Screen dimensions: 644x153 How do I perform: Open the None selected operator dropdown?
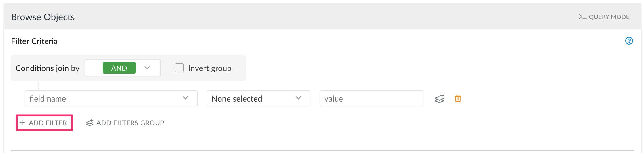pos(259,98)
